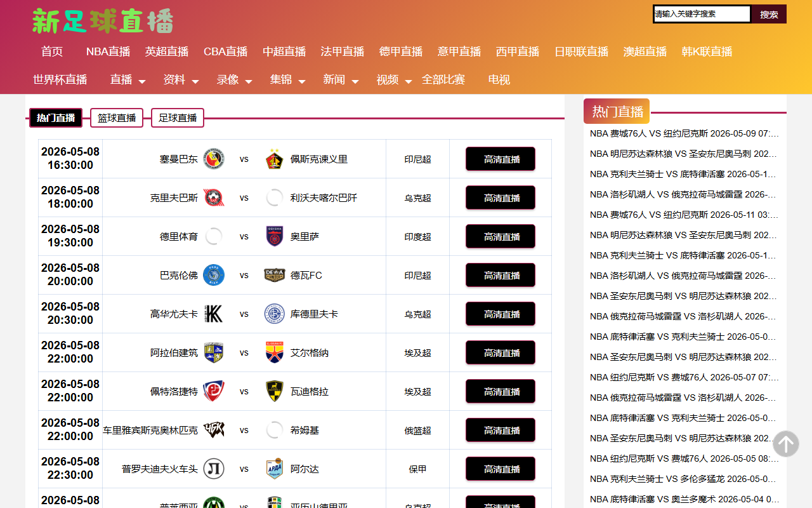Click the 德瓦FC team logo
812x508 pixels.
click(x=275, y=275)
